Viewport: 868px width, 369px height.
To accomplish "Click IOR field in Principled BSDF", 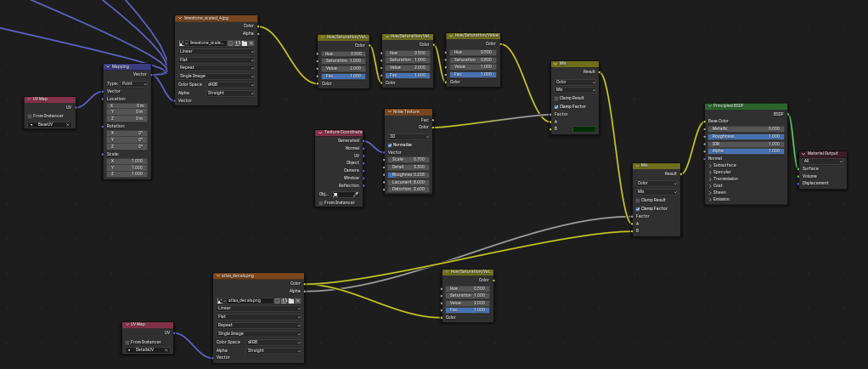I will click(x=747, y=144).
